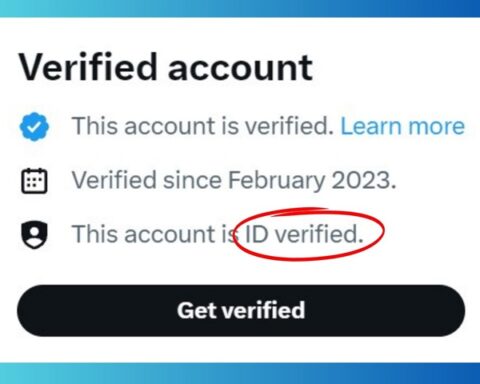Click the ID shield person icon

pos(34,235)
